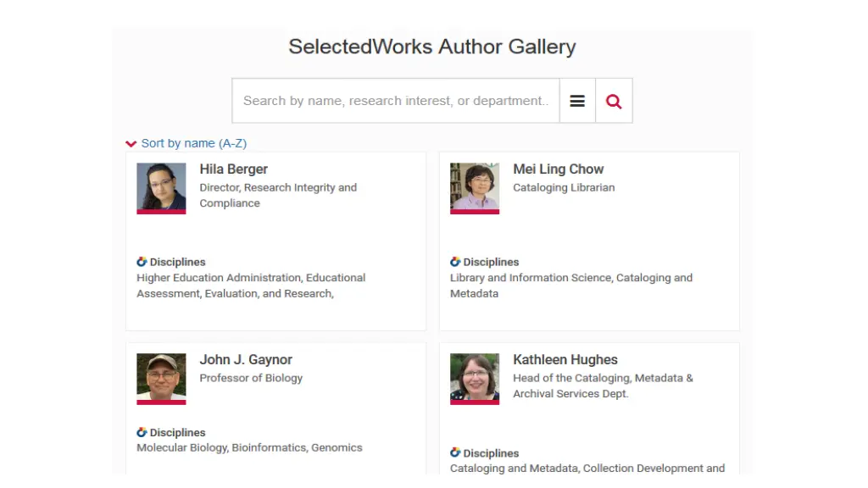Open Kathleen Hughes' profile photo
This screenshot has height=488, width=868.
point(475,379)
